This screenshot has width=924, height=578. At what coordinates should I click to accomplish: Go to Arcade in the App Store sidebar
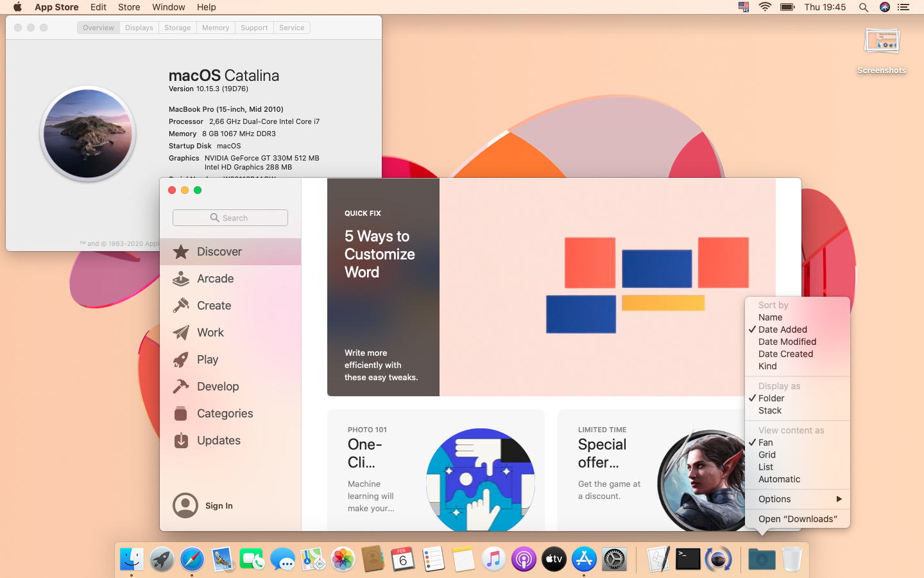click(x=230, y=279)
